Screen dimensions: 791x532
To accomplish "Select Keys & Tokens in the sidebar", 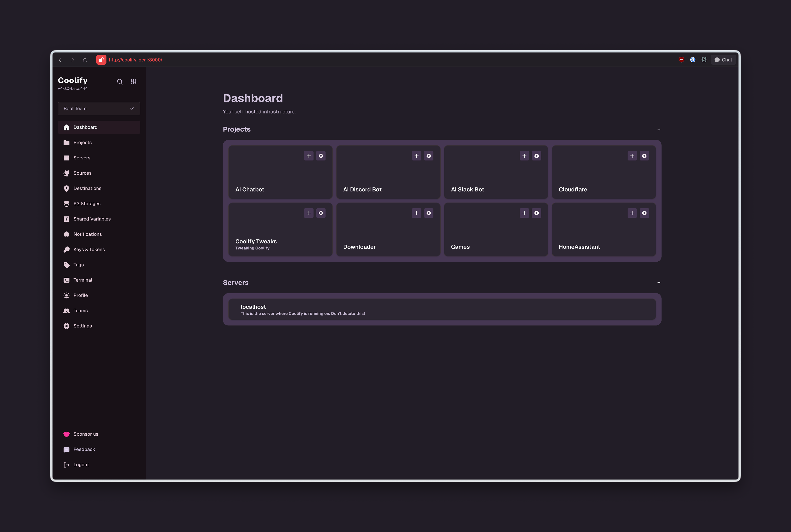I will [89, 249].
